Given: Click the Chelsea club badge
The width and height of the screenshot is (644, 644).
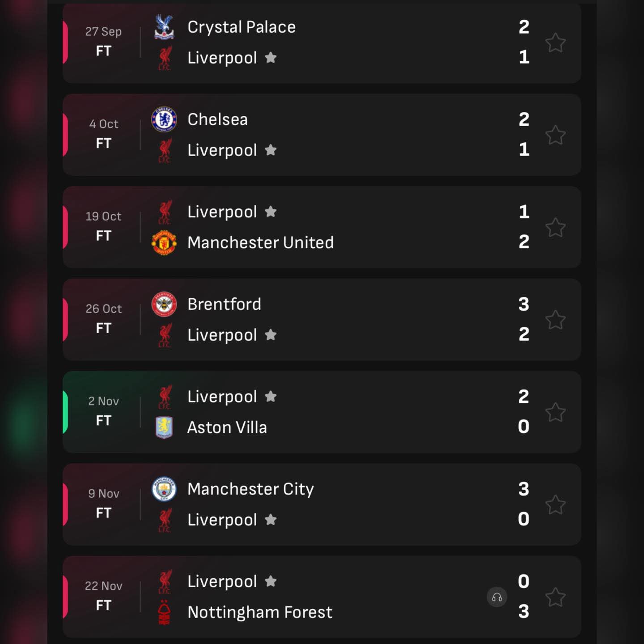Looking at the screenshot, I should [164, 119].
